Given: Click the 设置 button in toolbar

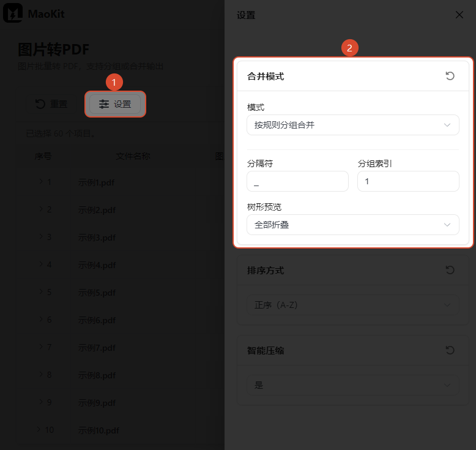Looking at the screenshot, I should 115,104.
